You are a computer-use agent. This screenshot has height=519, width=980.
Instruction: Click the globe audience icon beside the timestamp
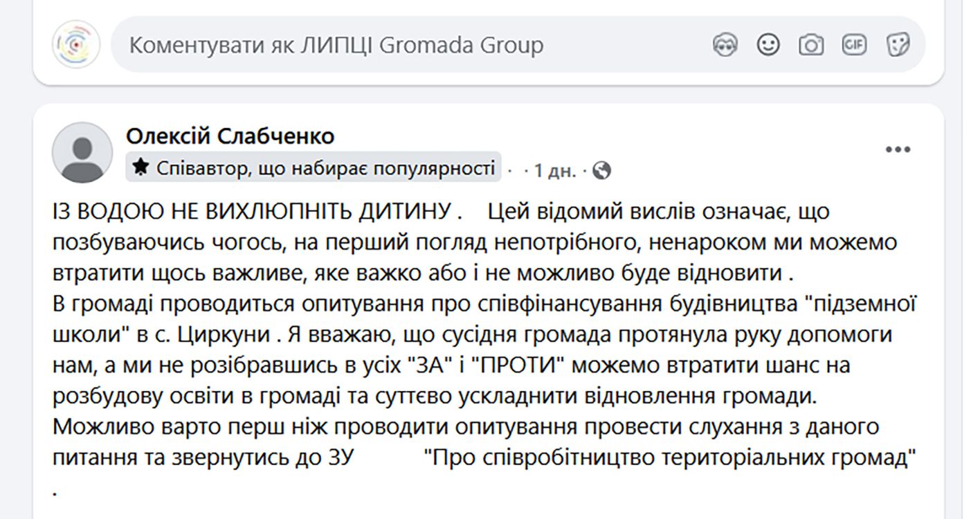602,170
